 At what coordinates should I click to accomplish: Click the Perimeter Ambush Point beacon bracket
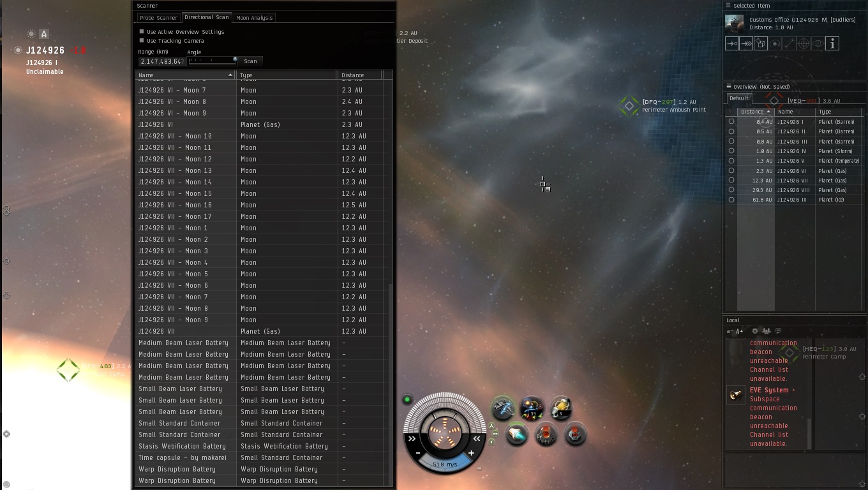[x=629, y=106]
